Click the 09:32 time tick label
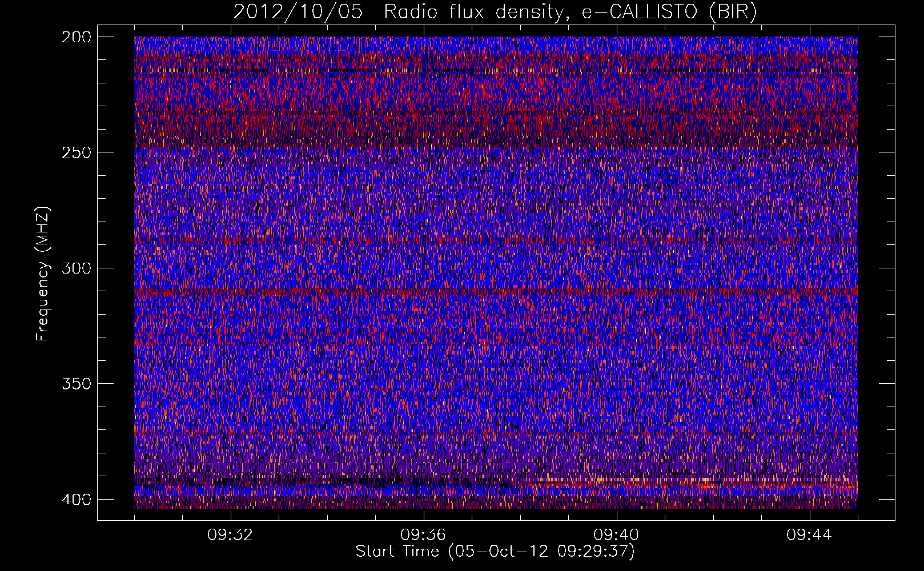This screenshot has width=924, height=571. pos(230,535)
